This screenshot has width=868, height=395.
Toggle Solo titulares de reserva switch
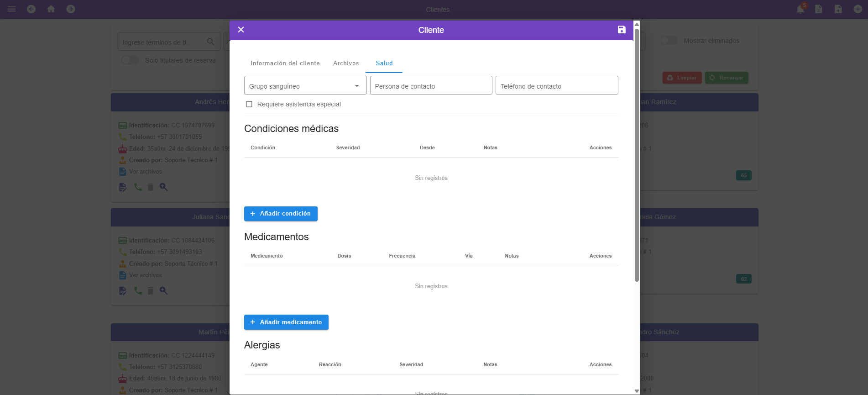pos(130,60)
